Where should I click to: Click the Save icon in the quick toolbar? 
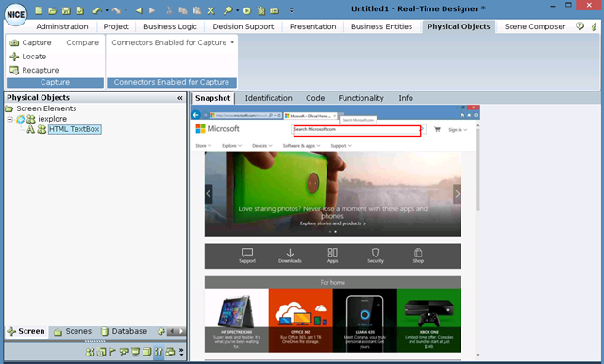click(66, 10)
